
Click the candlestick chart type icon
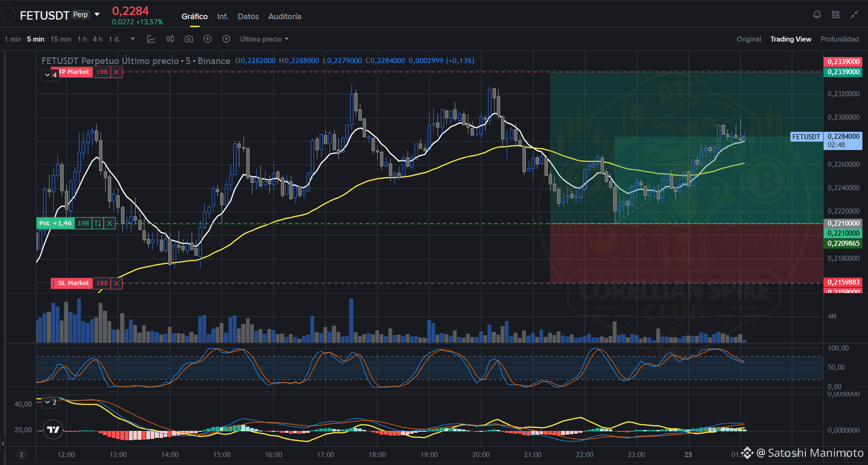click(x=170, y=39)
